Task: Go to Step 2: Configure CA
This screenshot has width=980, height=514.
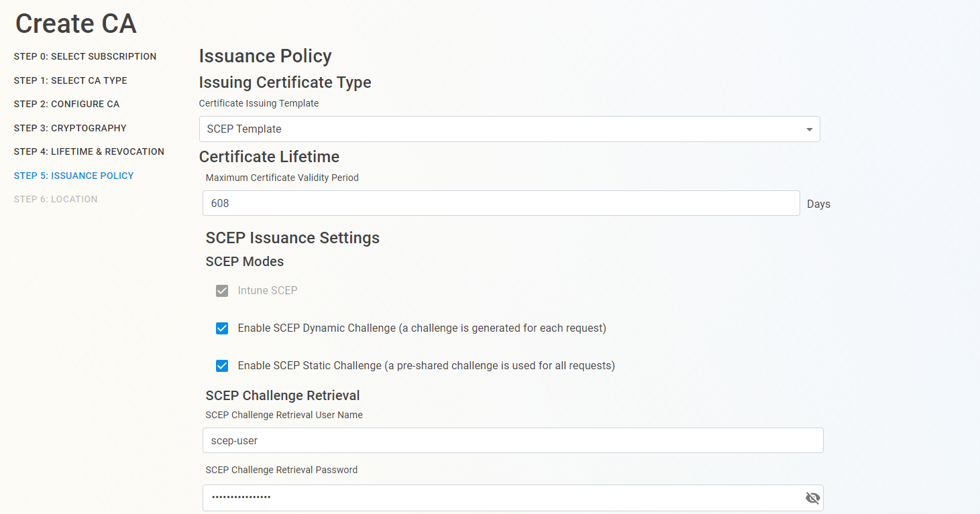Action: click(66, 104)
